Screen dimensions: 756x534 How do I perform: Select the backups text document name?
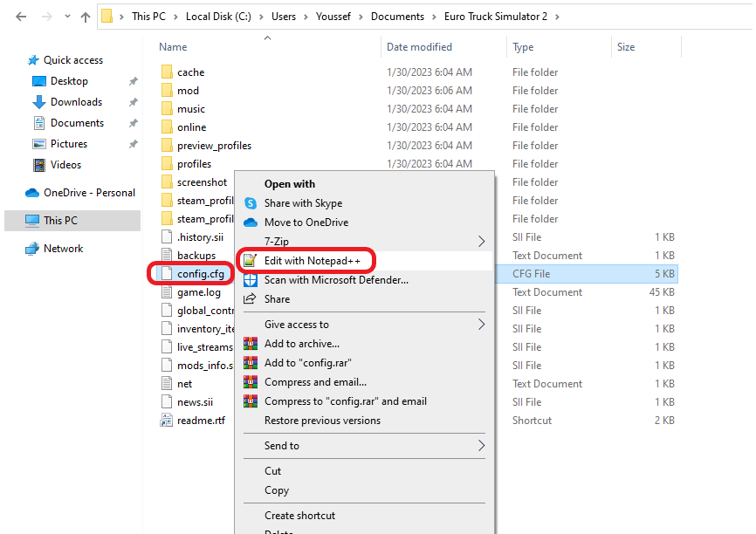coord(196,256)
